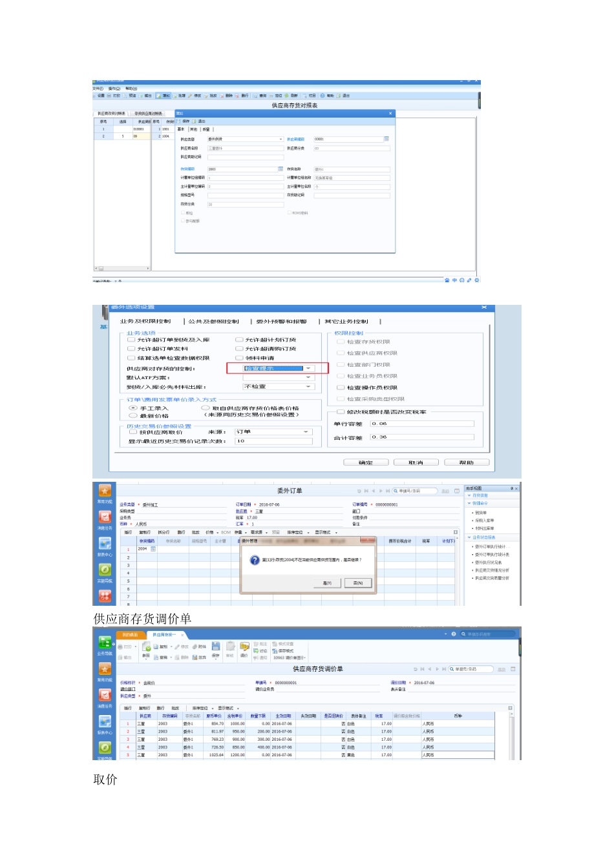
Task: Click 业务导航 icon in 供应商存货调价单 window
Action: tap(105, 643)
